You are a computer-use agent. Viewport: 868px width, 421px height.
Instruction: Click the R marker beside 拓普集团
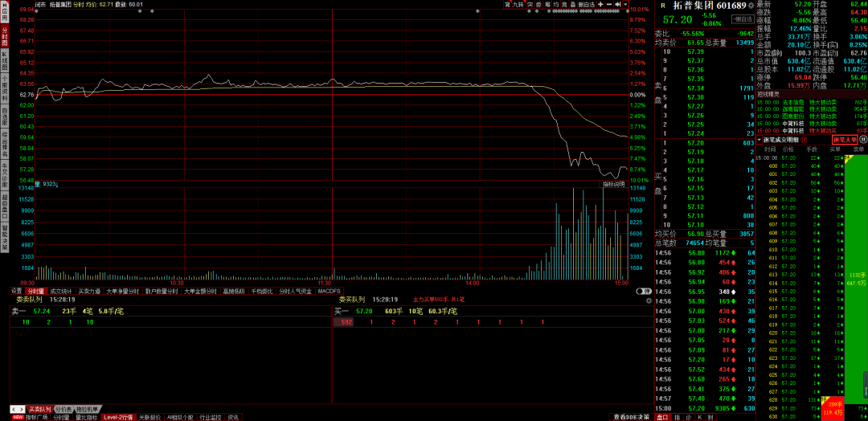click(663, 6)
